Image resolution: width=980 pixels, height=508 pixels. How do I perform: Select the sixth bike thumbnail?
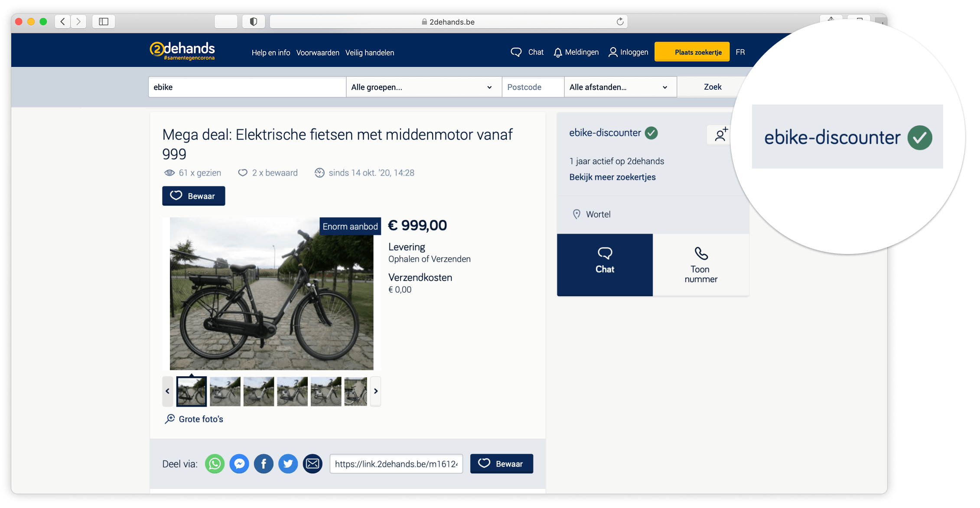[356, 391]
